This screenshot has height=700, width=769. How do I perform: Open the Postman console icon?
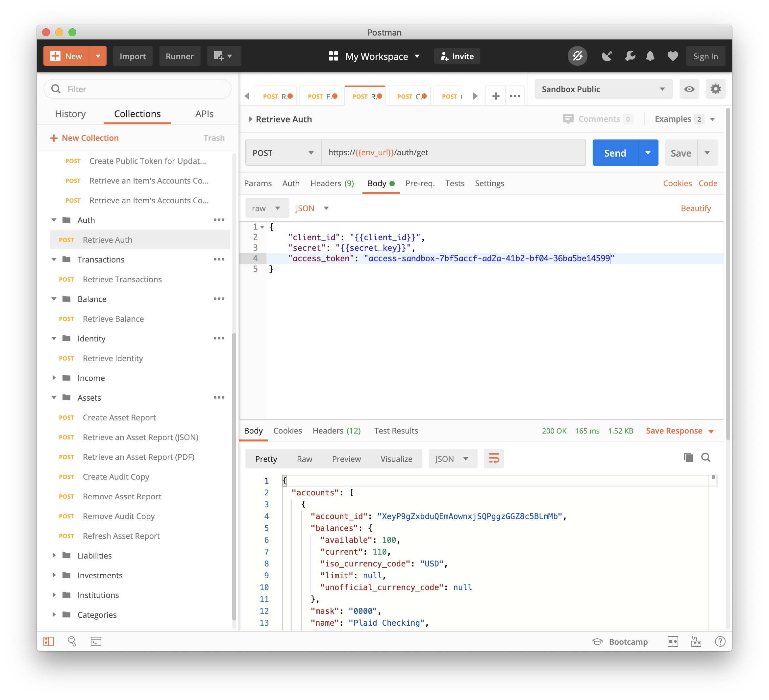(96, 641)
